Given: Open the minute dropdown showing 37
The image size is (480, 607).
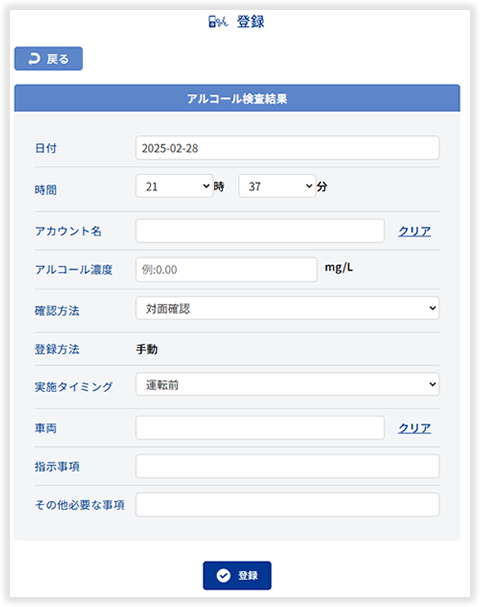Looking at the screenshot, I should [277, 186].
